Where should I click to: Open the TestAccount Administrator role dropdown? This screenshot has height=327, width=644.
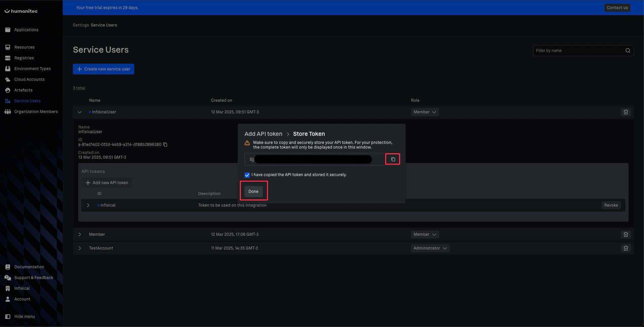[430, 248]
